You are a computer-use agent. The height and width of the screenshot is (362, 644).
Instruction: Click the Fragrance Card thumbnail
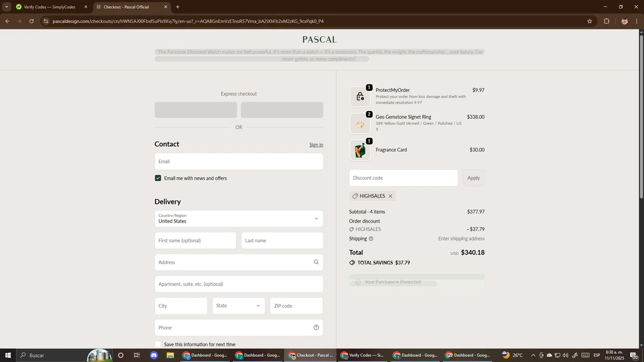coord(360,150)
